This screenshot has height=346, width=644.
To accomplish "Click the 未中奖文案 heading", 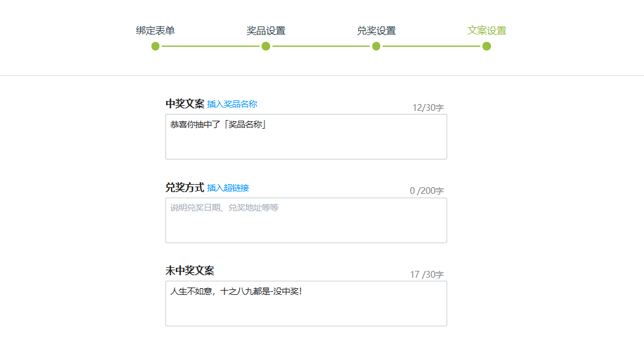I will click(189, 270).
